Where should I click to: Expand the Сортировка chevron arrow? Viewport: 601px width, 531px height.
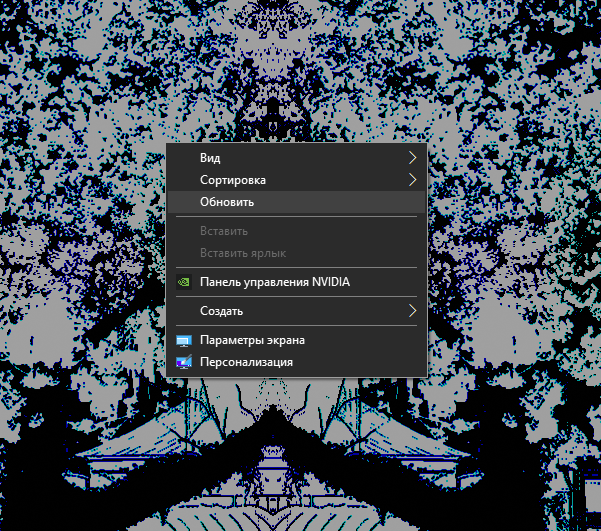coord(412,180)
